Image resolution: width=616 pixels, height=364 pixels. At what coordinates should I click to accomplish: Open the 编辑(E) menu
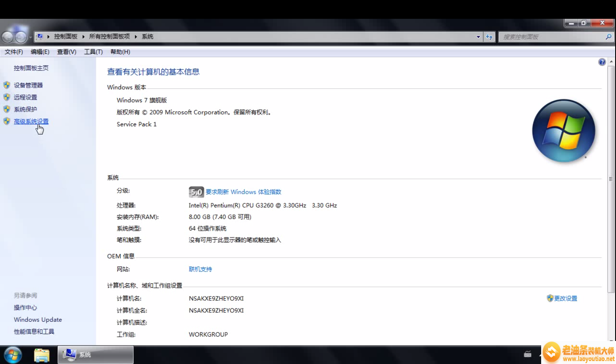point(40,52)
